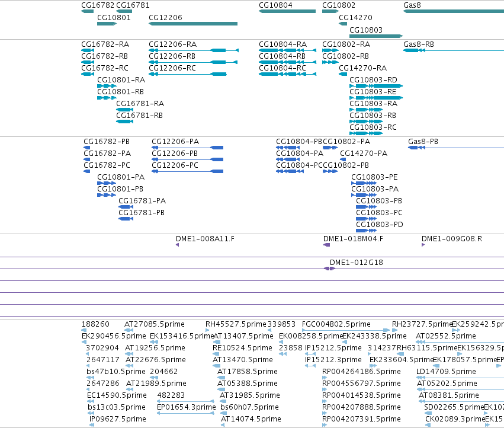The height and width of the screenshot is (428, 504).
Task: Click the DME1-012G18 clone label
Action: pos(357,263)
